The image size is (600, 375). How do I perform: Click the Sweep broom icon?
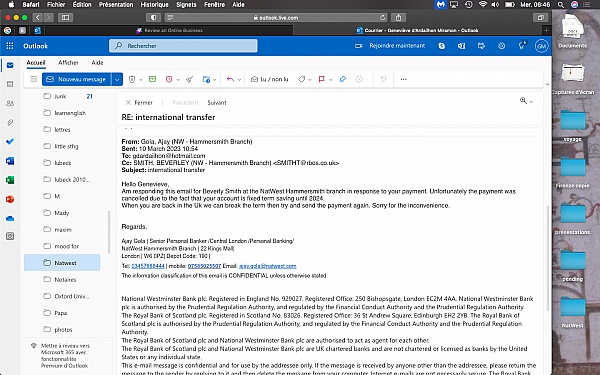[x=189, y=79]
